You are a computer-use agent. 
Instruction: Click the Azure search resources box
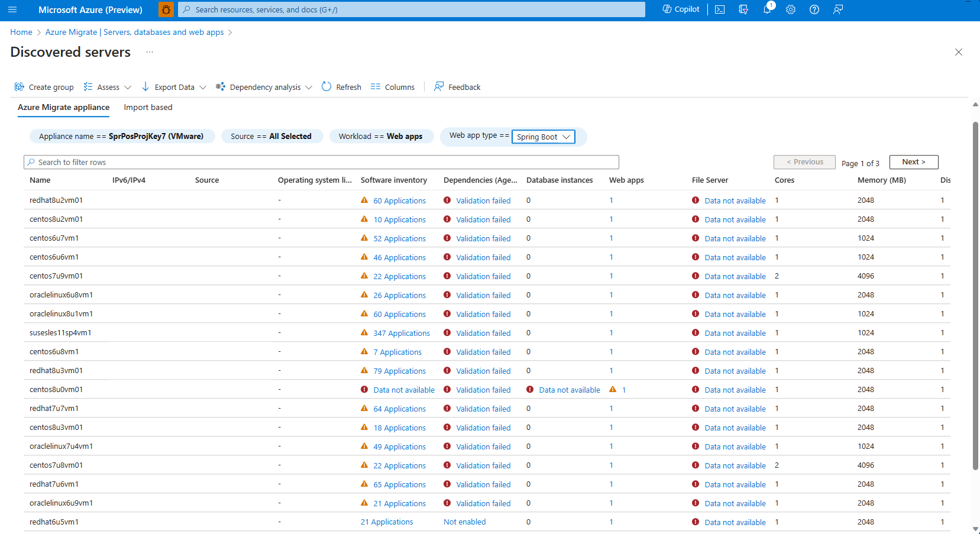coord(412,9)
